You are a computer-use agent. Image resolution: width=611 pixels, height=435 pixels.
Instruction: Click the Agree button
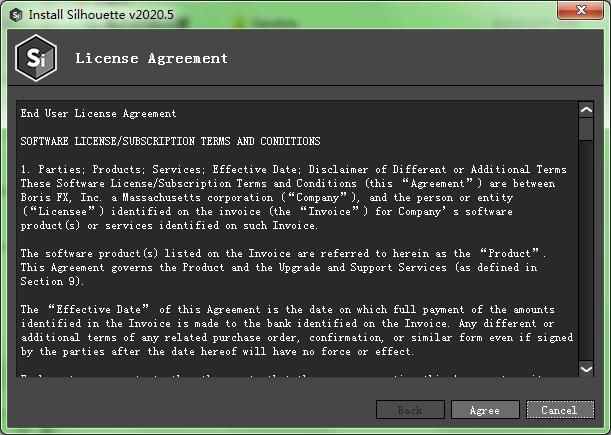[485, 410]
